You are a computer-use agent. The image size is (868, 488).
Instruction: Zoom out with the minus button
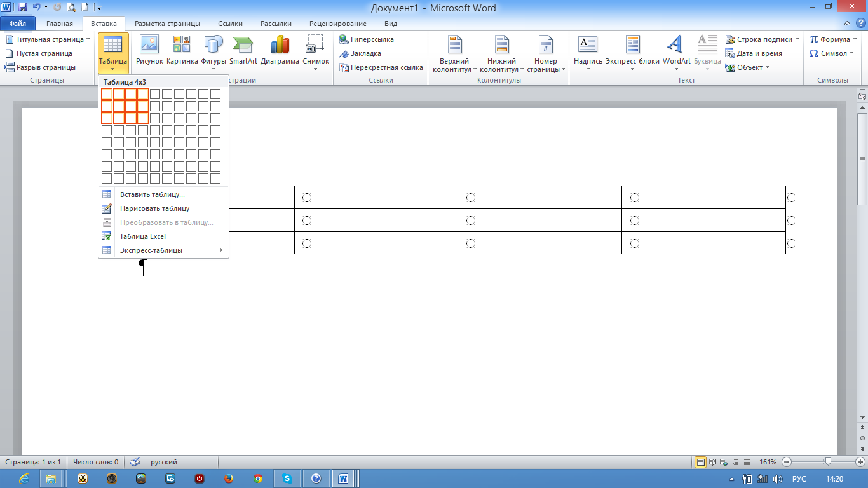(x=787, y=462)
